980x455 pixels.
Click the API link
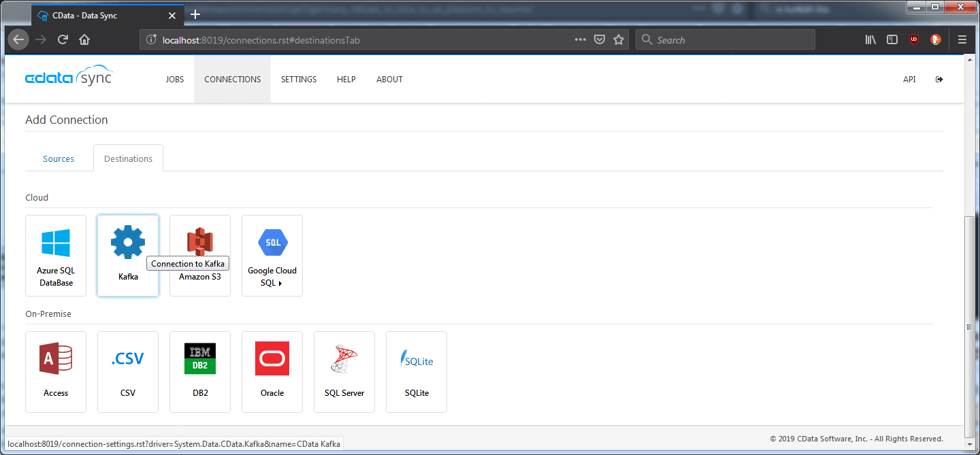(x=909, y=79)
